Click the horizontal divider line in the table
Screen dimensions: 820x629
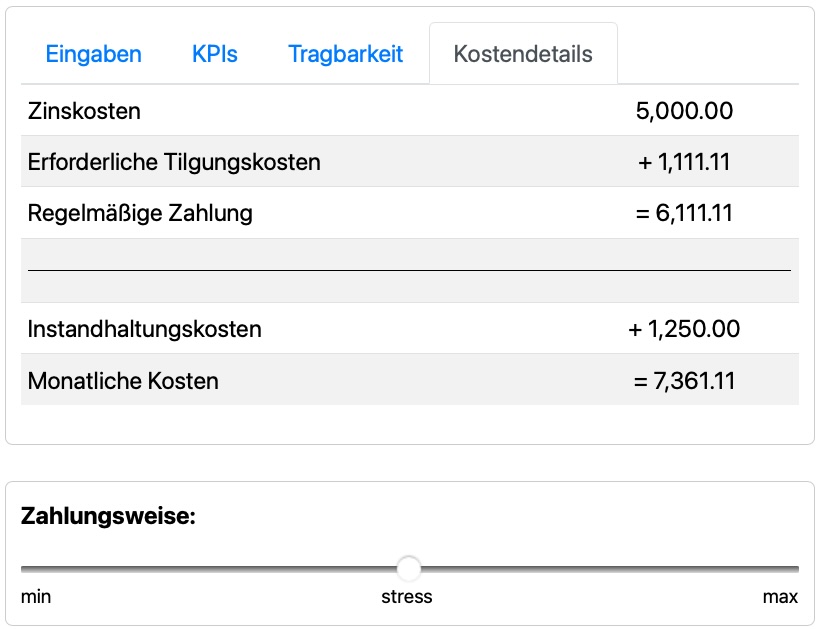(409, 270)
